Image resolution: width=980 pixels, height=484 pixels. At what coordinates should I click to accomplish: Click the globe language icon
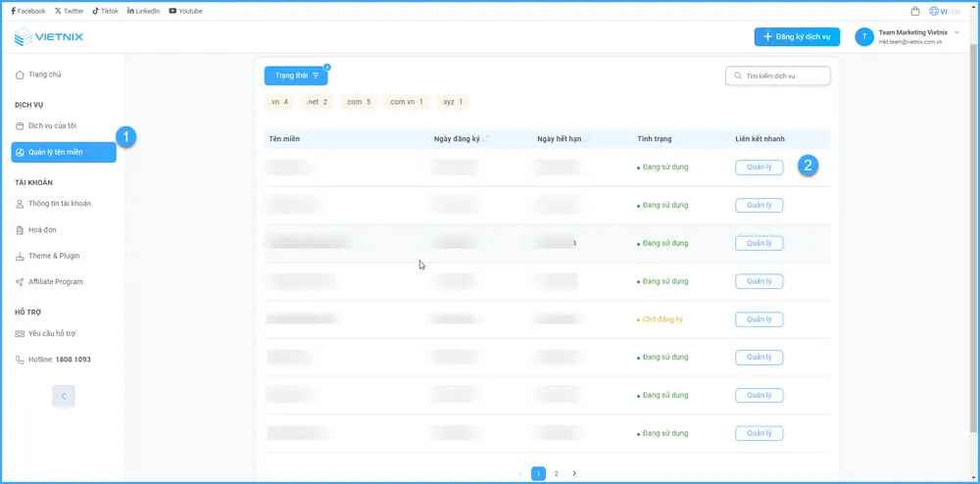[932, 12]
